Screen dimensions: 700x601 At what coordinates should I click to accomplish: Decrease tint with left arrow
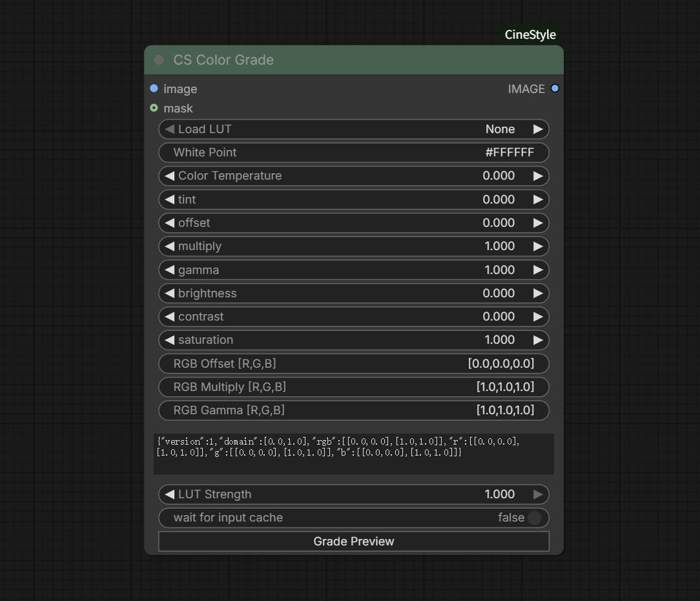(x=169, y=199)
